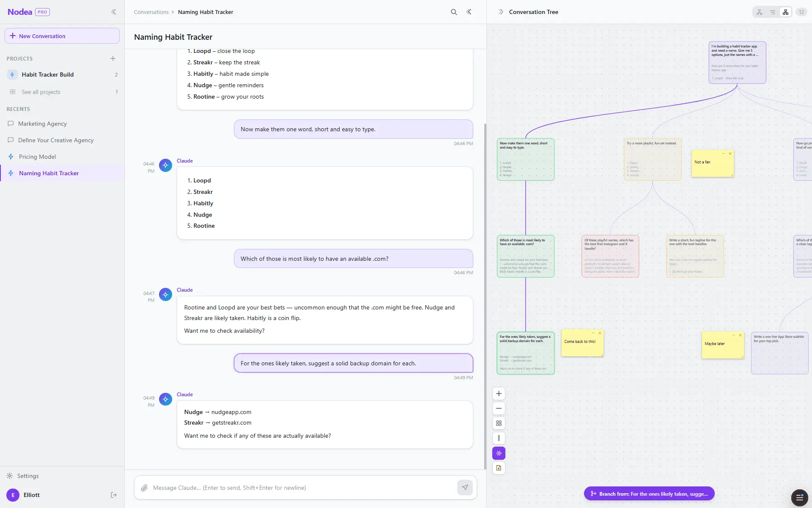This screenshot has height=508, width=812.
Task: Minimize the 'Maybe later' sticky note
Action: pos(733,335)
